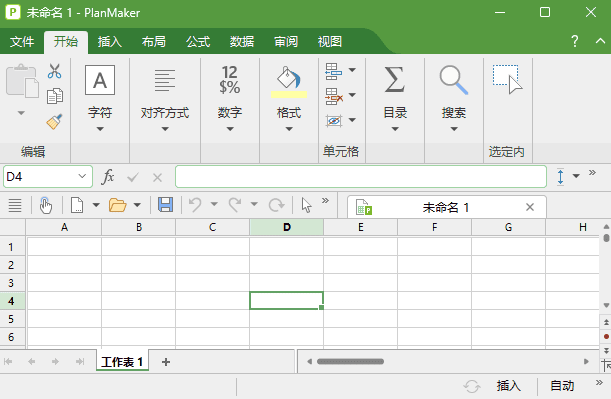Collapse the ribbon with the chevron
611x399 pixels.
tap(600, 41)
